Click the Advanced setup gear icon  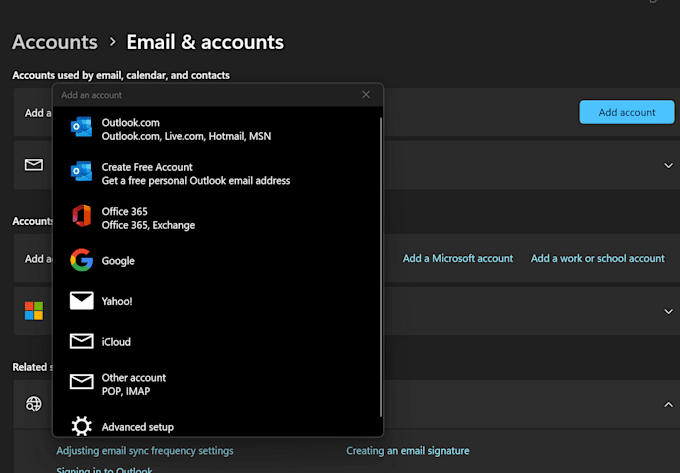82,426
